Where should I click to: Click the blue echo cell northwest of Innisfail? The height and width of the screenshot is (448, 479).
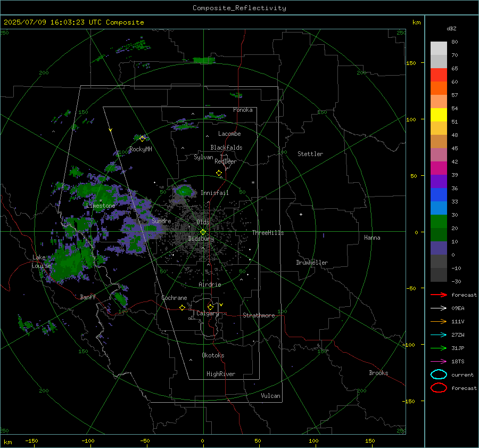(x=185, y=191)
